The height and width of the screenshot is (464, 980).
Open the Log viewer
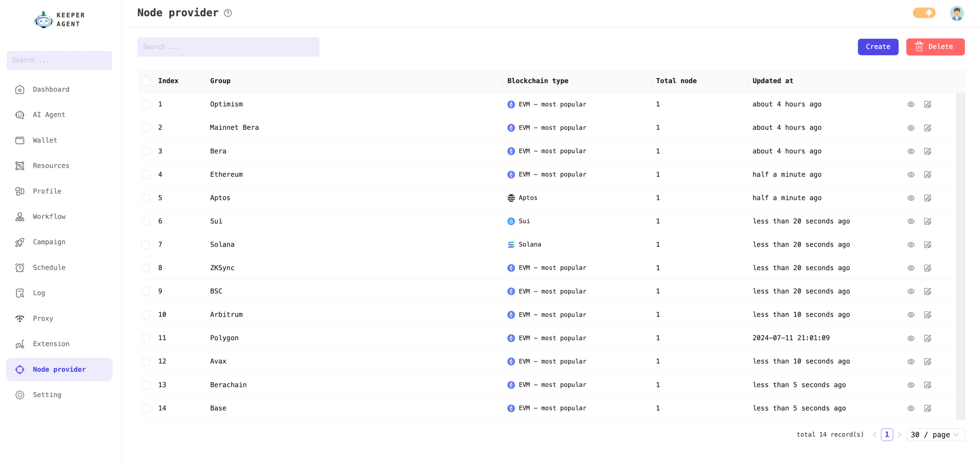click(x=39, y=293)
